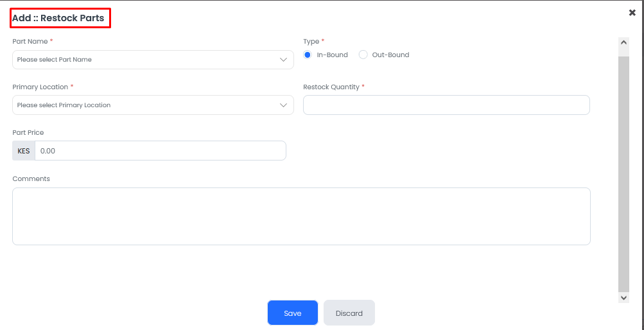Image resolution: width=644 pixels, height=330 pixels.
Task: Click the KES currency prefix
Action: (24, 151)
